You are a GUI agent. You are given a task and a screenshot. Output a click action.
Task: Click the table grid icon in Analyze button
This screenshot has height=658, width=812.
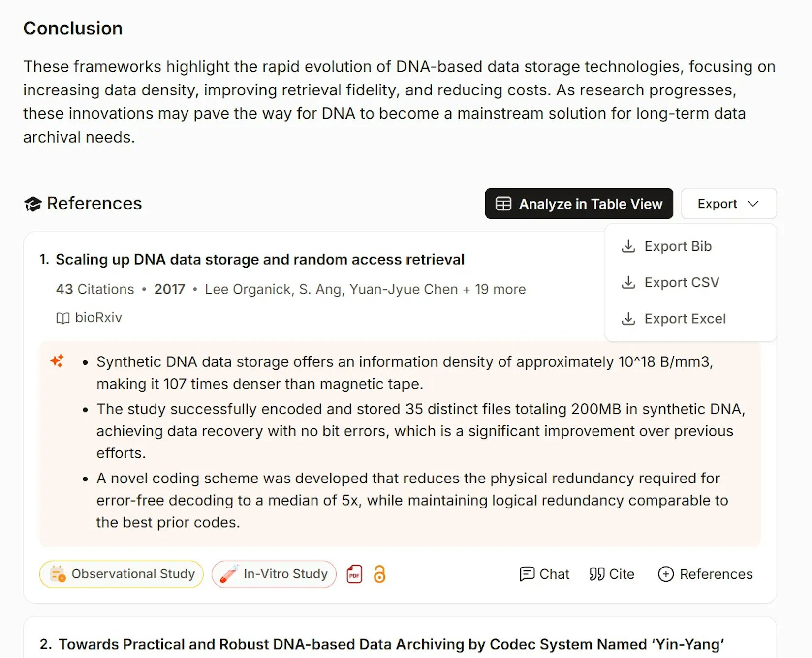(503, 204)
